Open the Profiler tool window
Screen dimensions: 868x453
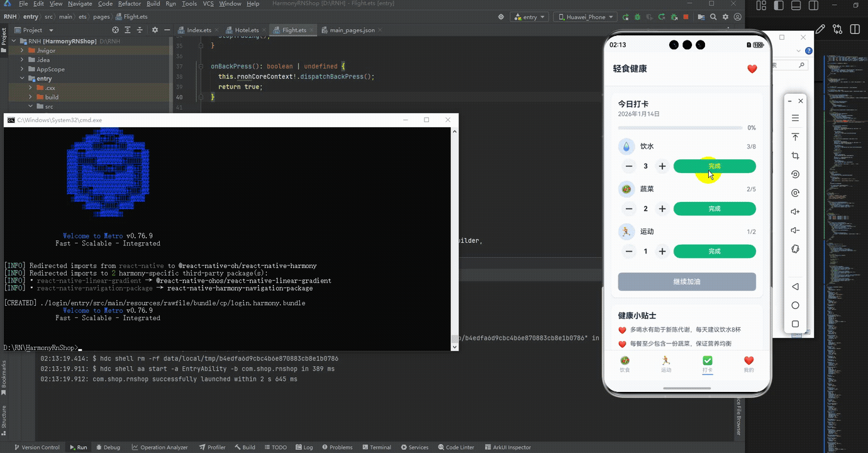coord(213,447)
